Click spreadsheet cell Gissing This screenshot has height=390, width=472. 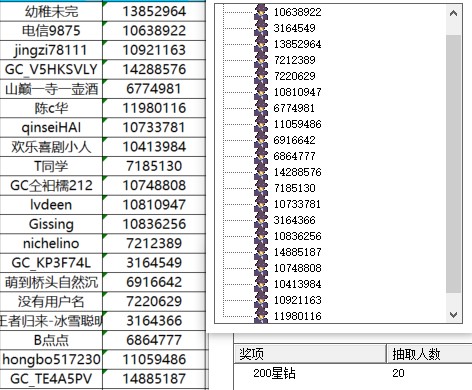tap(51, 224)
